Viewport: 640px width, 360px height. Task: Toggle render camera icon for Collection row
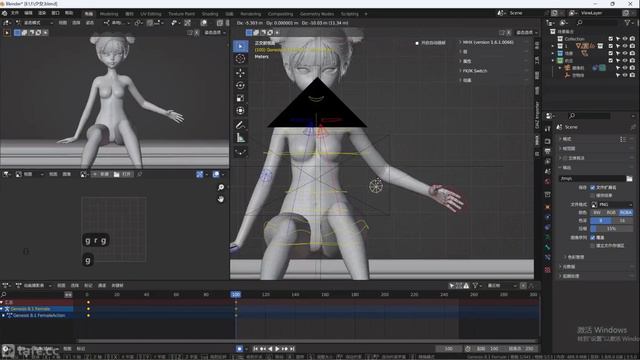tap(632, 39)
